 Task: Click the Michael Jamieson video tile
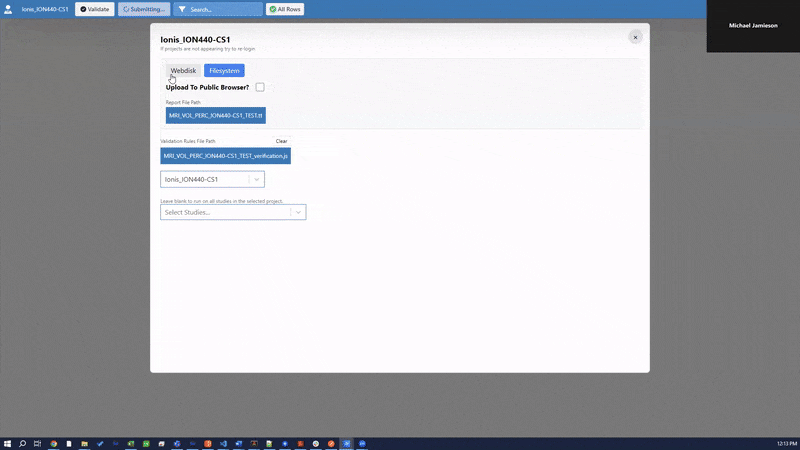pyautogui.click(x=753, y=26)
